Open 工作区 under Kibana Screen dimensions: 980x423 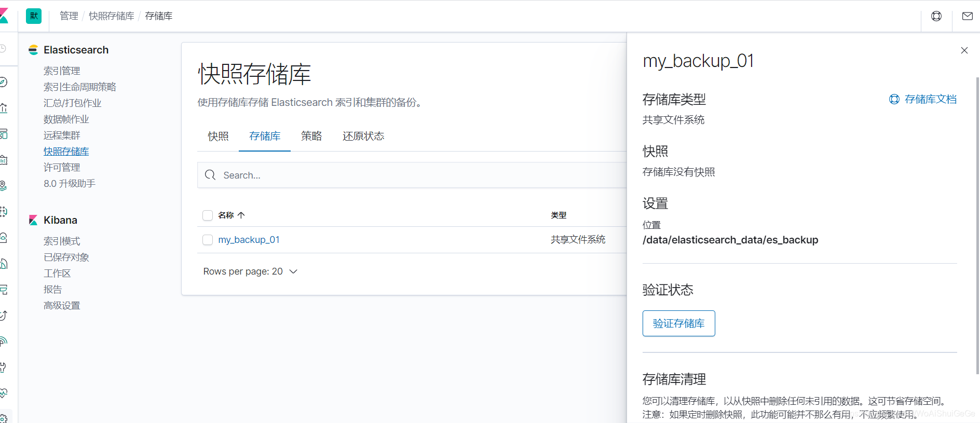coord(57,273)
